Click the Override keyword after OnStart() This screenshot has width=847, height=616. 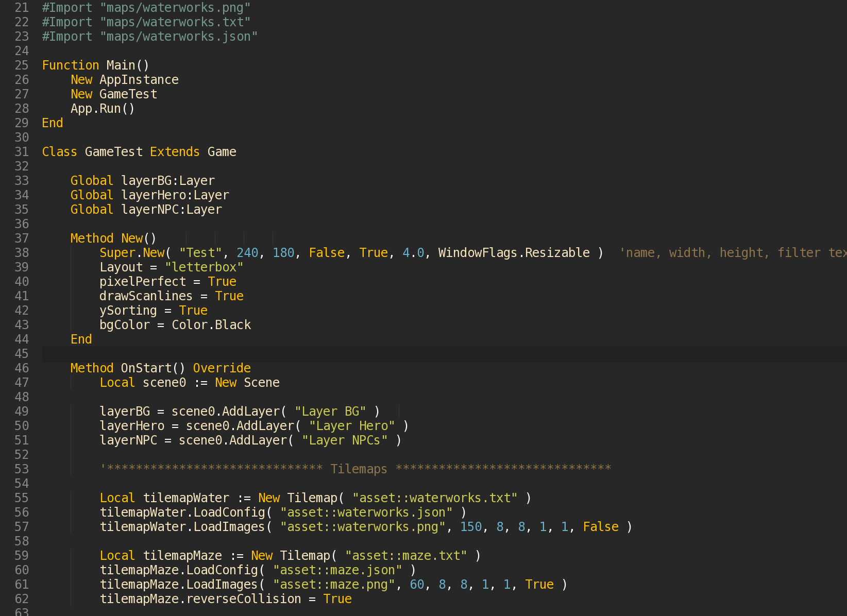pyautogui.click(x=222, y=368)
